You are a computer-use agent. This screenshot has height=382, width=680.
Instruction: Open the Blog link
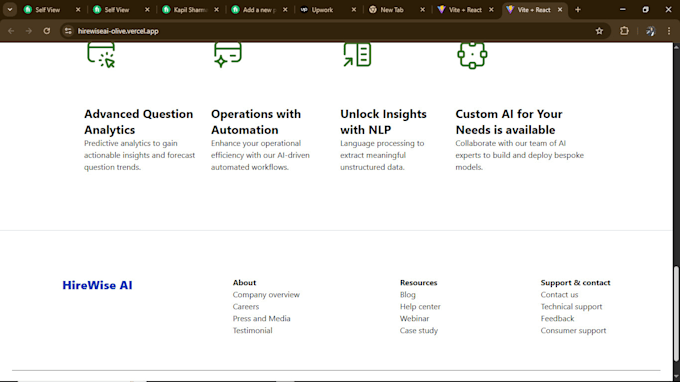(x=408, y=294)
